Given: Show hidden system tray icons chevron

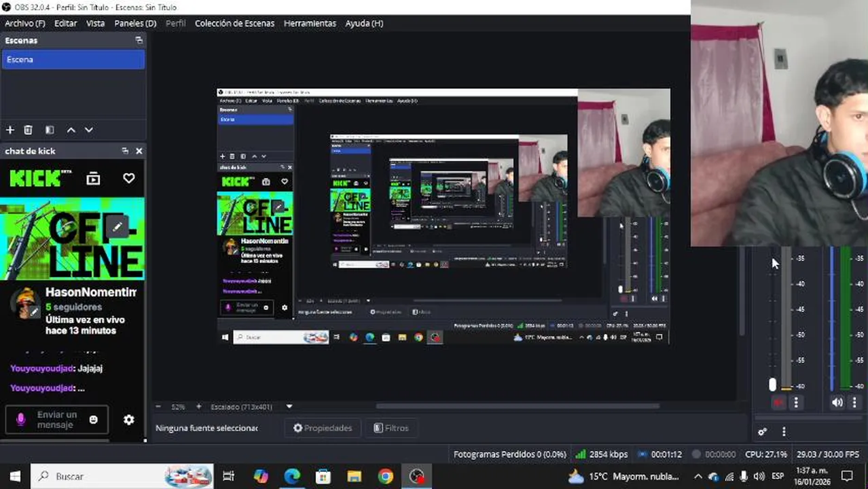Looking at the screenshot, I should [698, 476].
